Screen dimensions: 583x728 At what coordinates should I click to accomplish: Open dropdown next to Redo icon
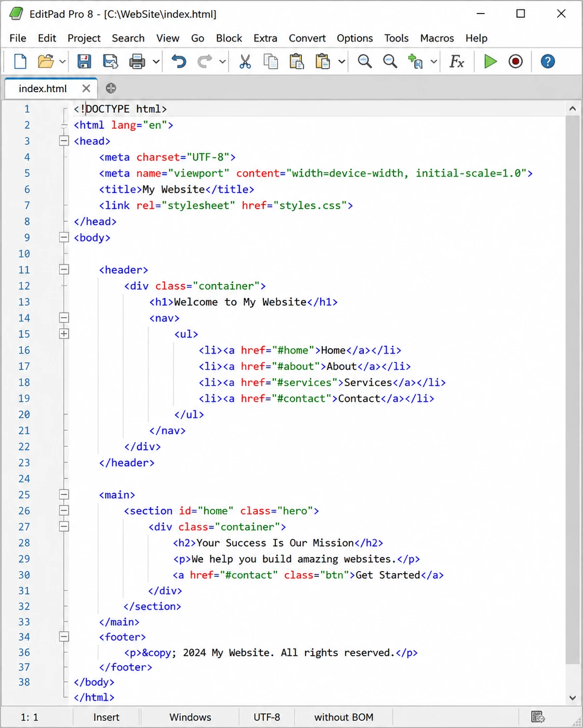(222, 62)
